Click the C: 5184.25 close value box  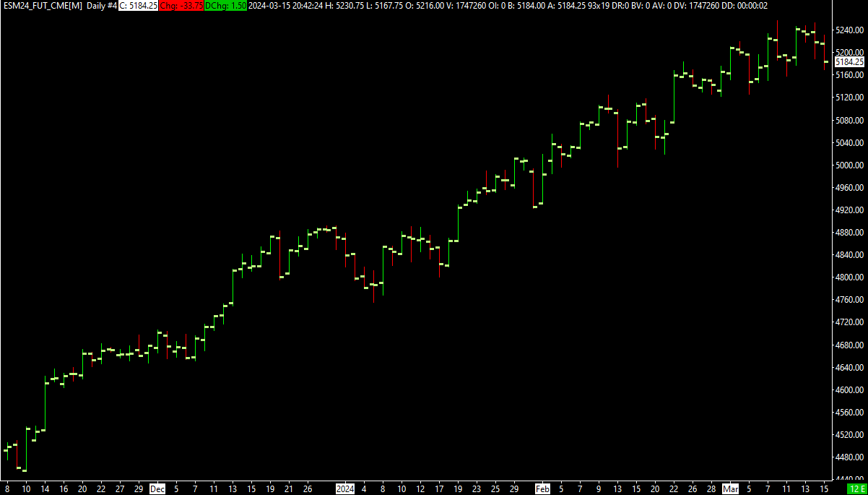(x=137, y=5)
